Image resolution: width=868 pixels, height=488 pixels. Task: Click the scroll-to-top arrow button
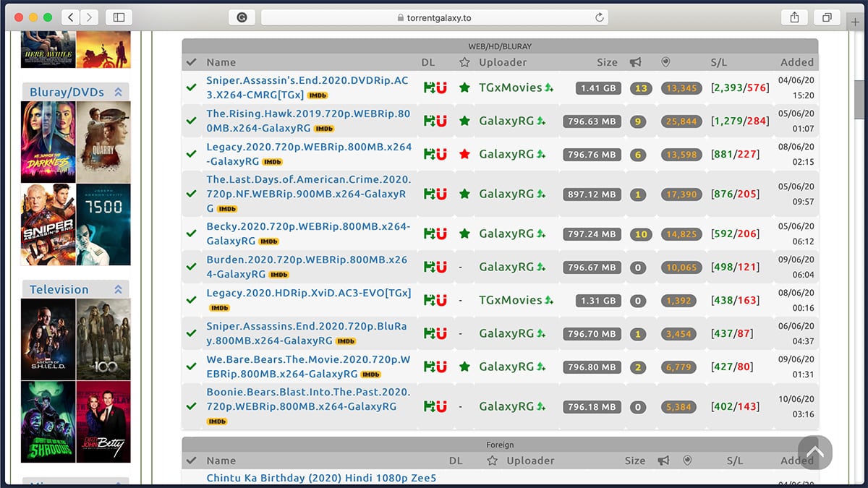pyautogui.click(x=815, y=452)
